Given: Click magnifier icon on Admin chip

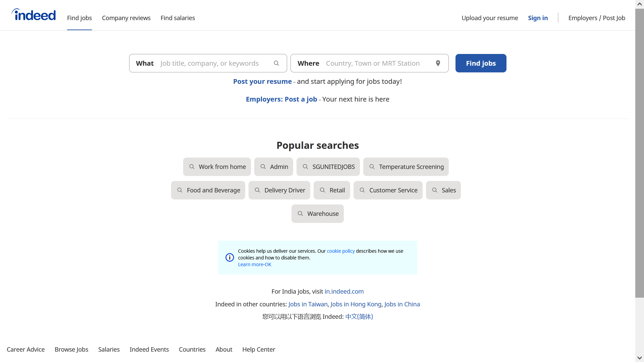Looking at the screenshot, I should (x=263, y=167).
